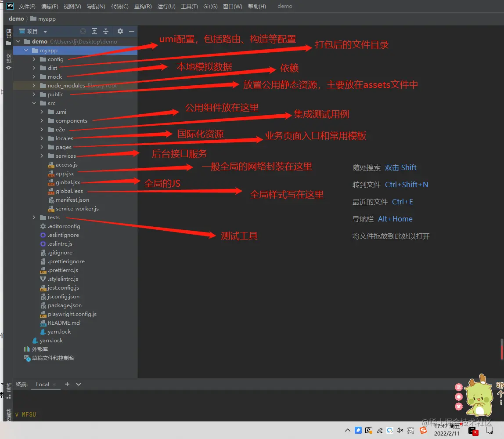
Task: Click the yarn.lock file icon under myapp
Action: [43, 331]
